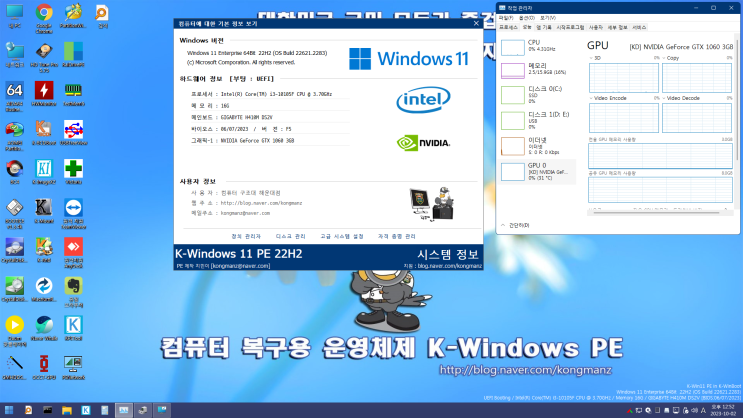Select CPU in Task Manager sidebar
Screen dimensions: 743x418
pyautogui.click(x=538, y=46)
